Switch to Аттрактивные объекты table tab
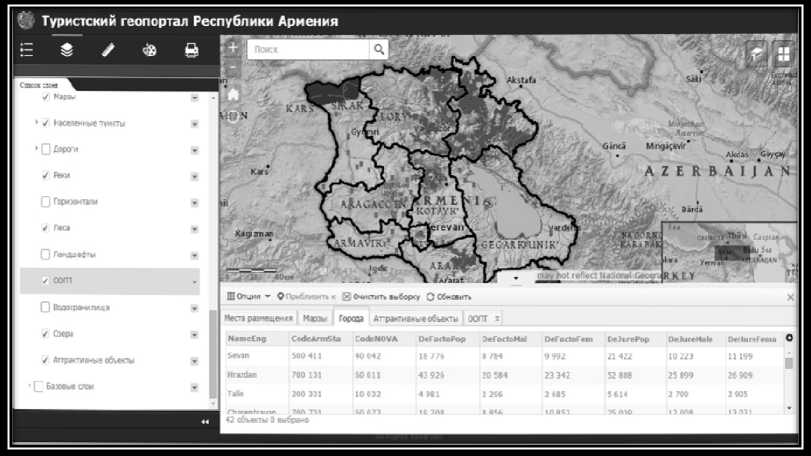Viewport: 811px width, 456px height. 416,318
